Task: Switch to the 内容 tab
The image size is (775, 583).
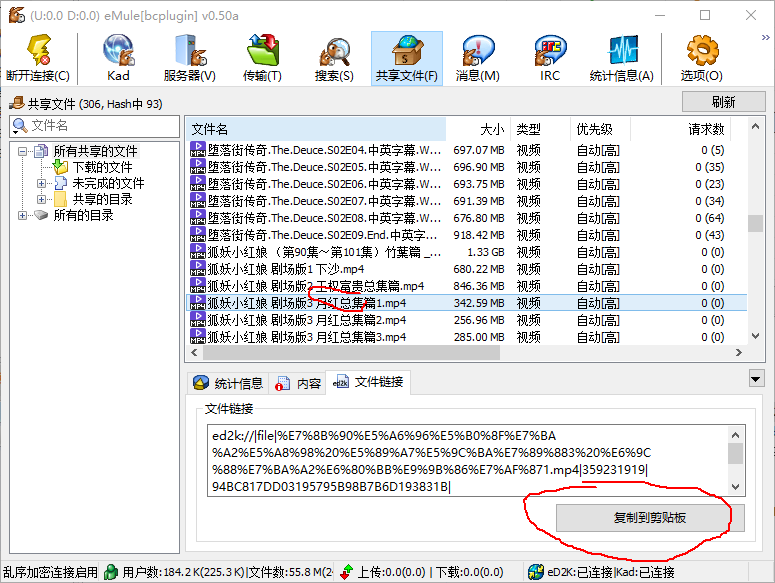Action: point(299,383)
